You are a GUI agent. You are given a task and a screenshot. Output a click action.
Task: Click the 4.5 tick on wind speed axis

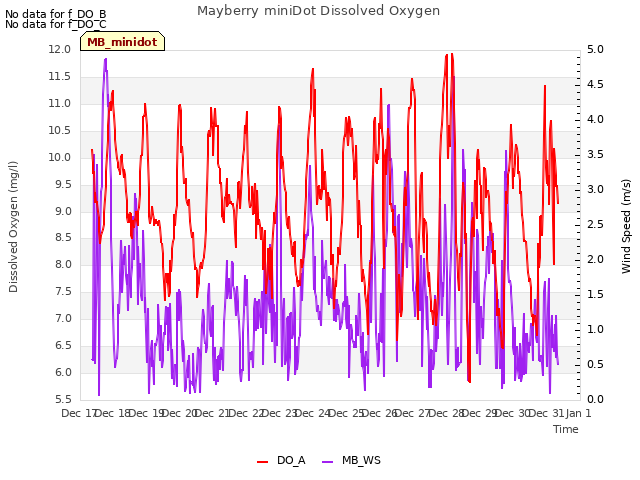pyautogui.click(x=595, y=84)
